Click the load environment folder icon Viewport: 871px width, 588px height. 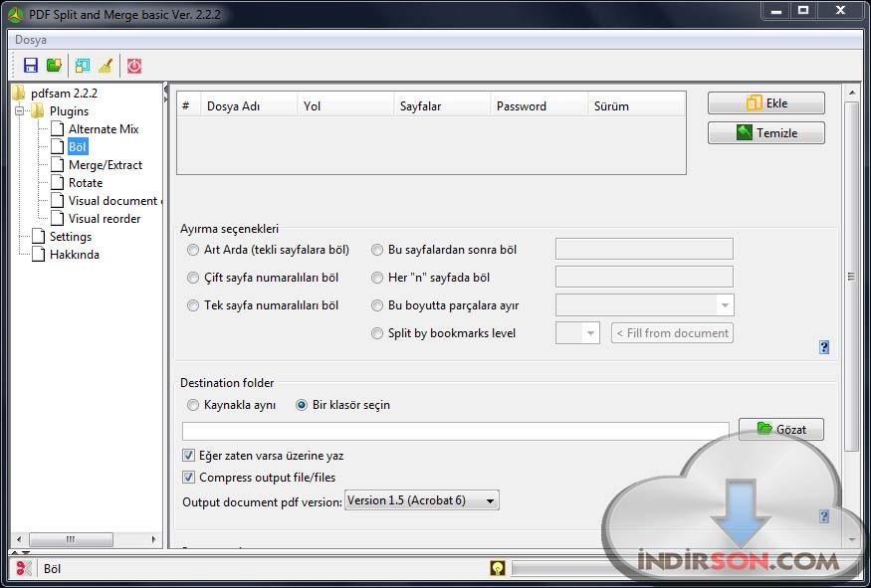(x=54, y=66)
